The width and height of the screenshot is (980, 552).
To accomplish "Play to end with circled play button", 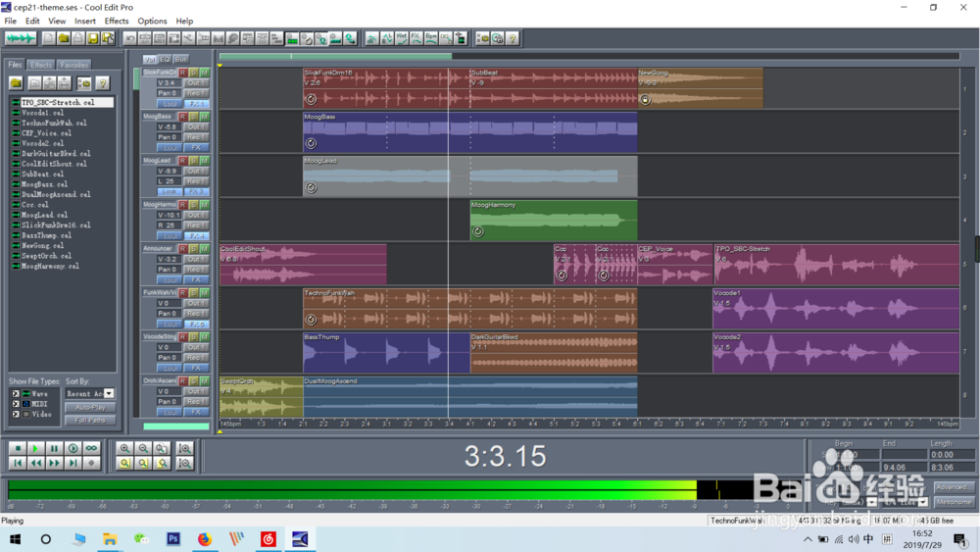I will 73,448.
